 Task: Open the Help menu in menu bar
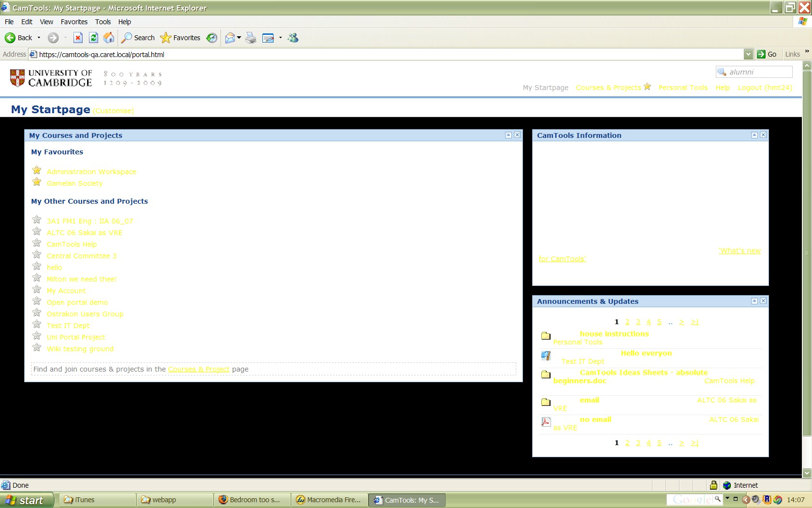[125, 22]
